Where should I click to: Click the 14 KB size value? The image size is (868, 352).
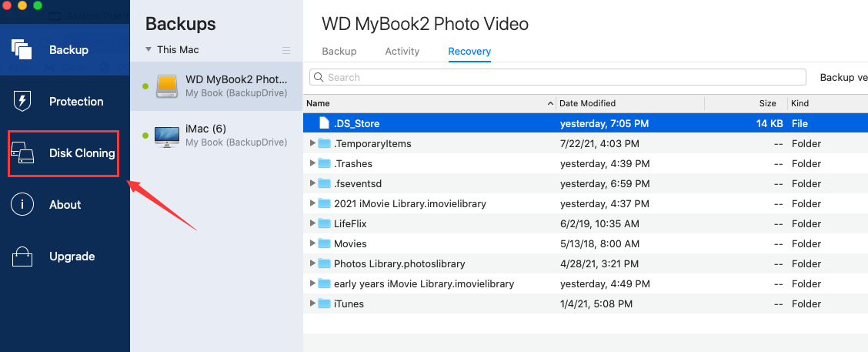770,124
